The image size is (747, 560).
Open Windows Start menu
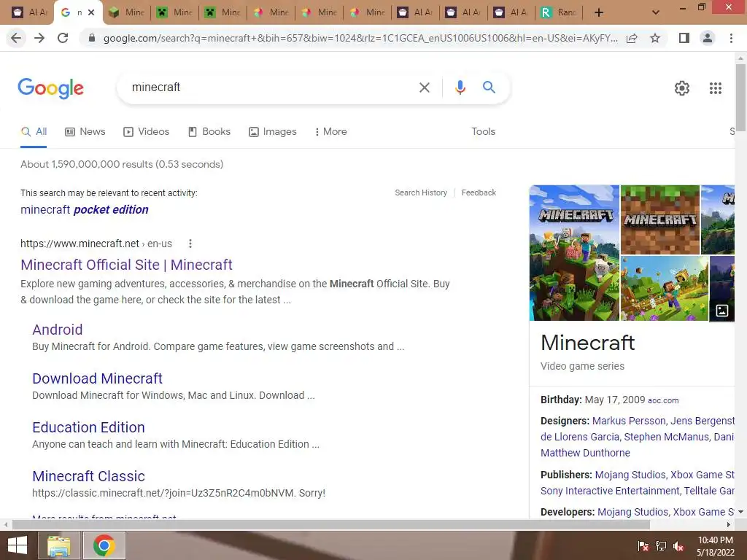pos(18,545)
